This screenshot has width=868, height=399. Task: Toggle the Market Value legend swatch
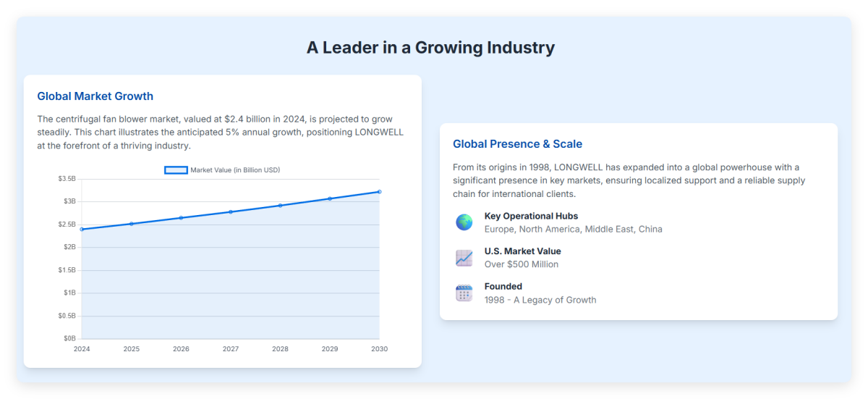click(176, 170)
